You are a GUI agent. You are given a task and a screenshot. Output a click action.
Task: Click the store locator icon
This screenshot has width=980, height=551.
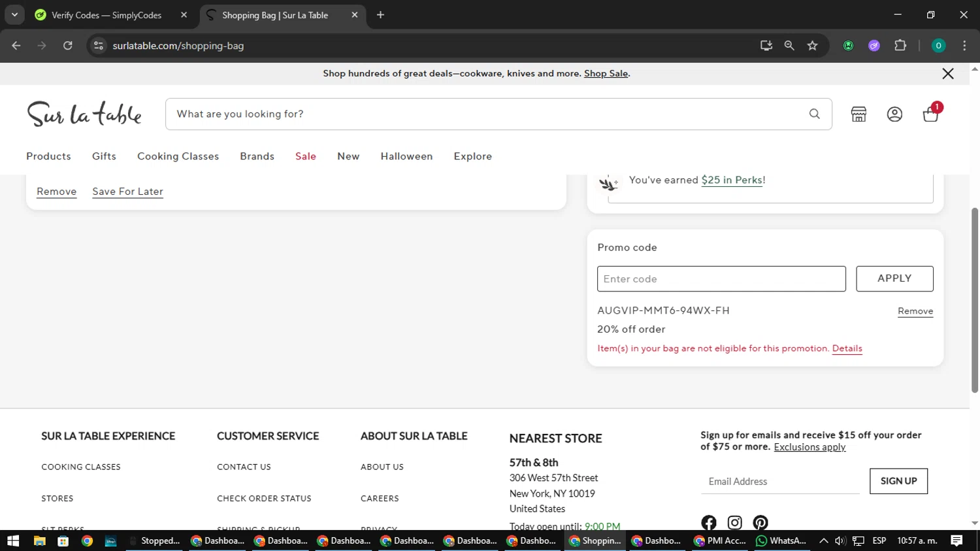click(x=858, y=114)
